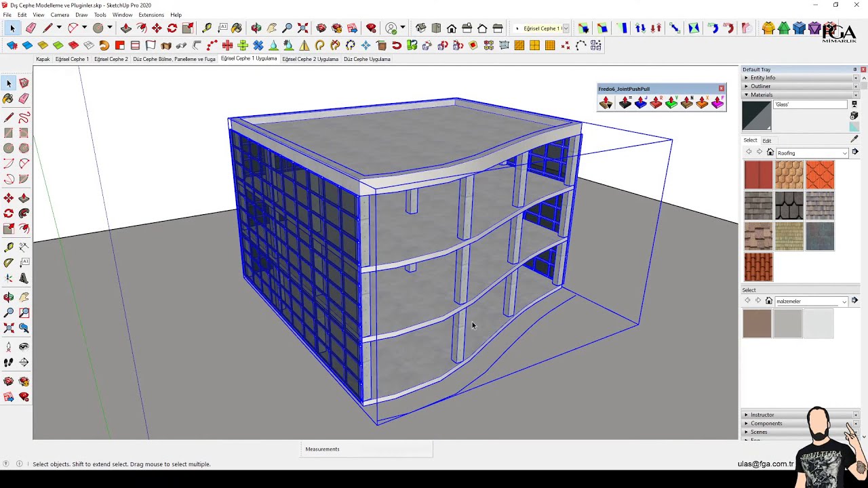
Task: Click the Glass material name field
Action: tap(810, 104)
